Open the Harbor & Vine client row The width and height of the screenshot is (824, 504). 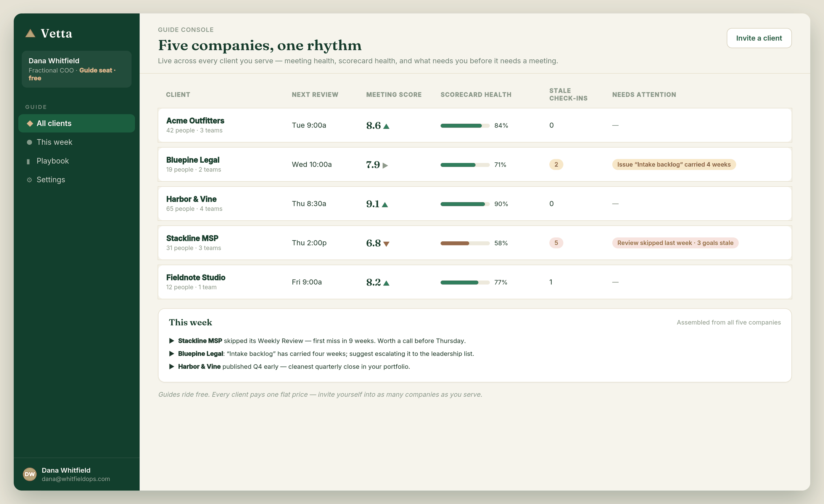474,203
